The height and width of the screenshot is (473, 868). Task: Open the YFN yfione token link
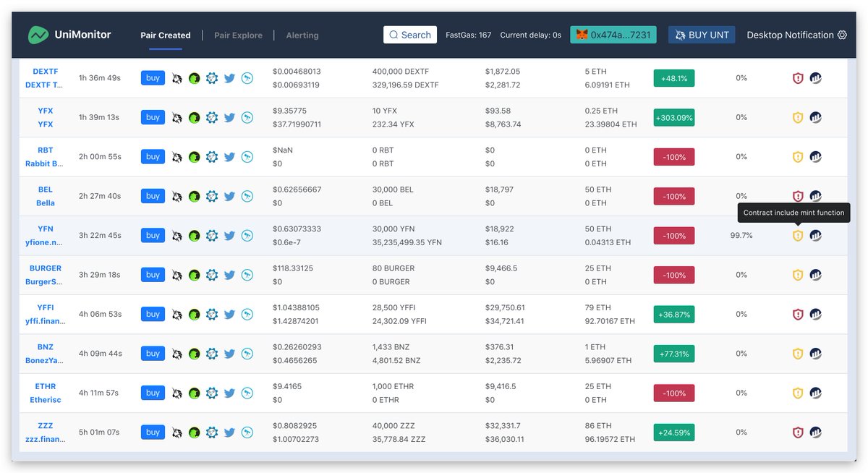click(46, 236)
